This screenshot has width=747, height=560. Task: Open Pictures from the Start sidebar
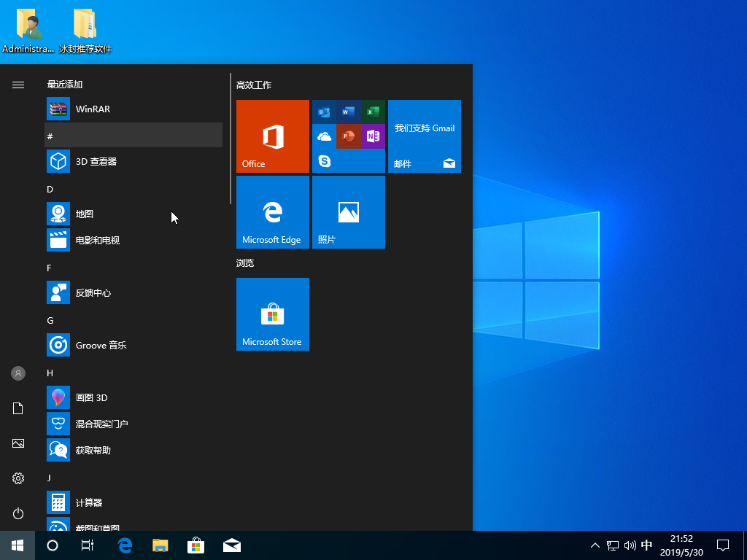(18, 443)
